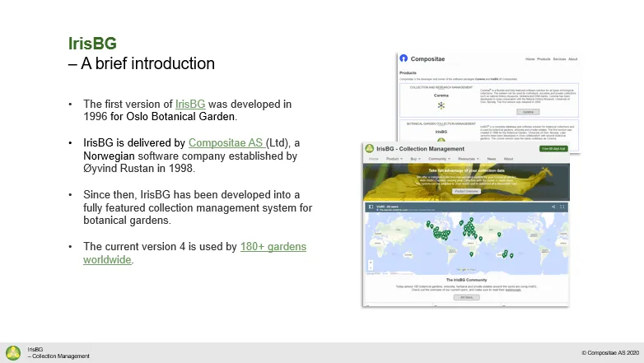Click the map share icon
This screenshot has height=363, width=644.
553,207
